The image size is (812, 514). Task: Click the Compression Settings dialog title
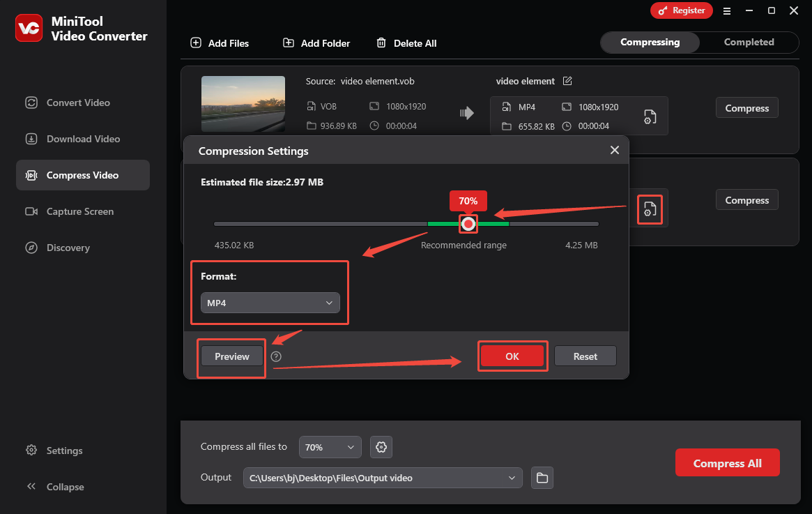(253, 151)
